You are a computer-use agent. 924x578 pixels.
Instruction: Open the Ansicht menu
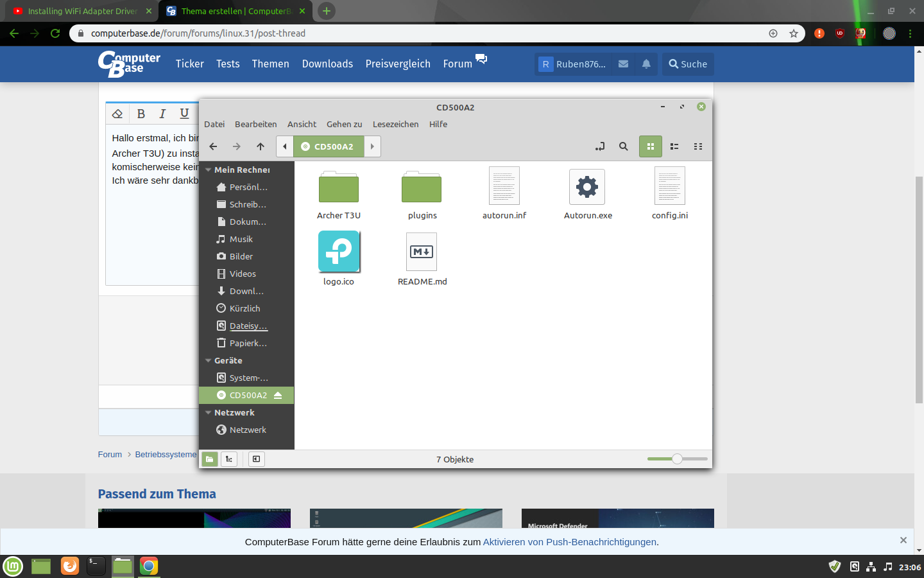(302, 125)
